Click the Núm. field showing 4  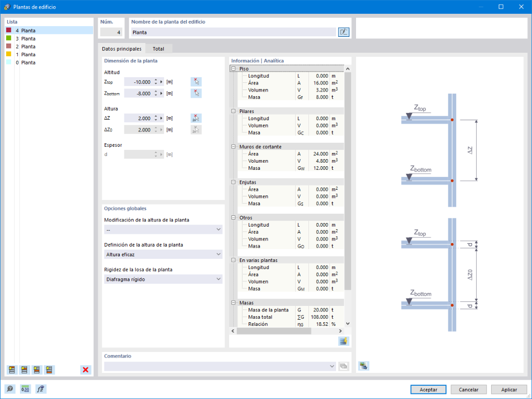112,32
